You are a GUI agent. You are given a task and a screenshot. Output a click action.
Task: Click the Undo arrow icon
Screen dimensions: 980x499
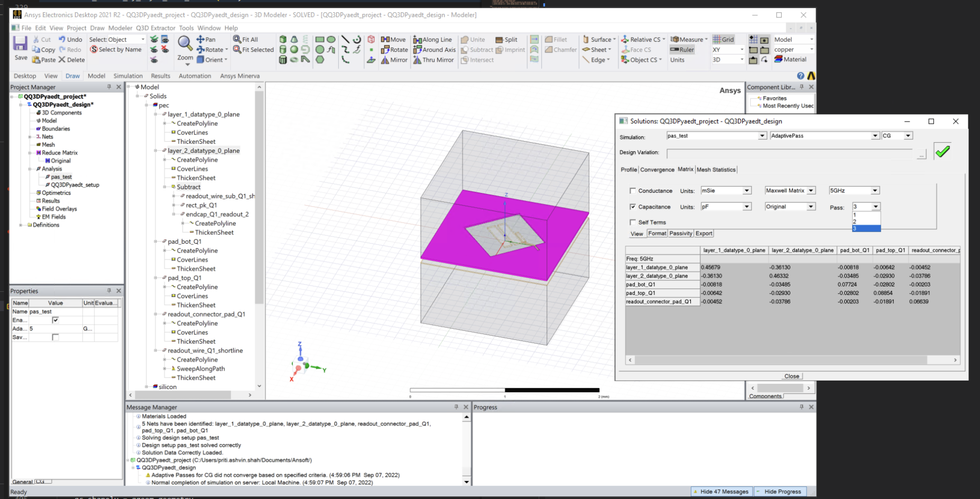click(x=62, y=39)
